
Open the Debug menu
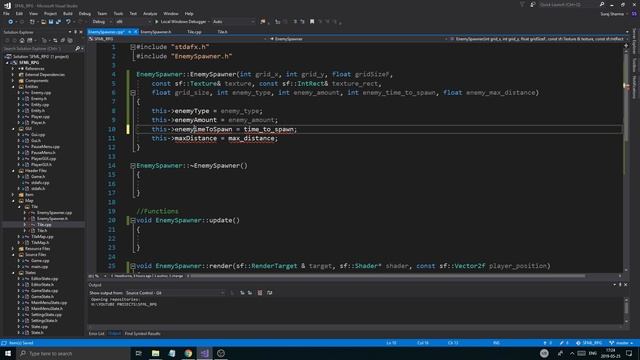[84, 13]
